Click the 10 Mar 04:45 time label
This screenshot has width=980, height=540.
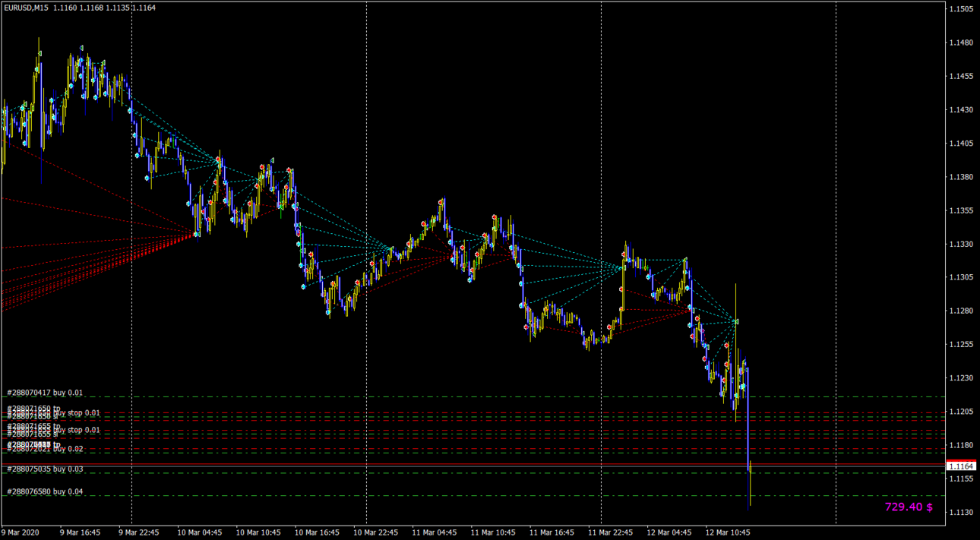tap(199, 532)
